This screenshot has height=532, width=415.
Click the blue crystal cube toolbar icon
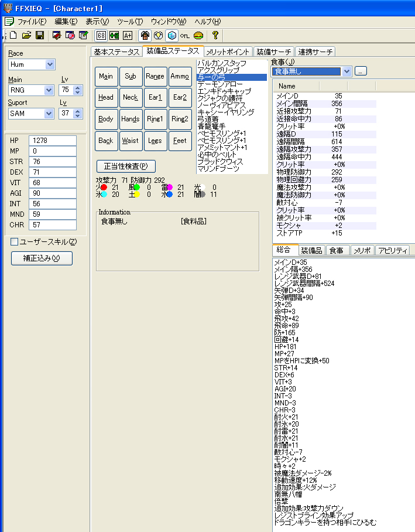tap(172, 36)
